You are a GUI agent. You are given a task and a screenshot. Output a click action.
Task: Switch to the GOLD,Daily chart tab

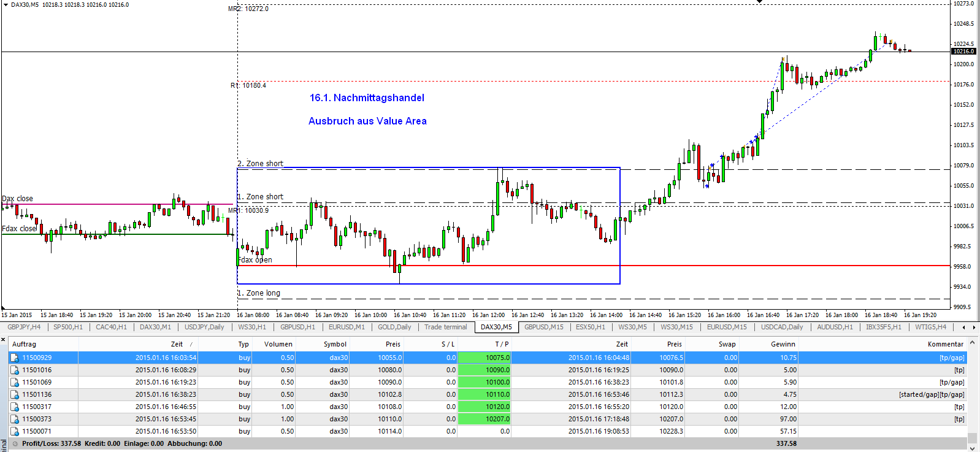394,327
